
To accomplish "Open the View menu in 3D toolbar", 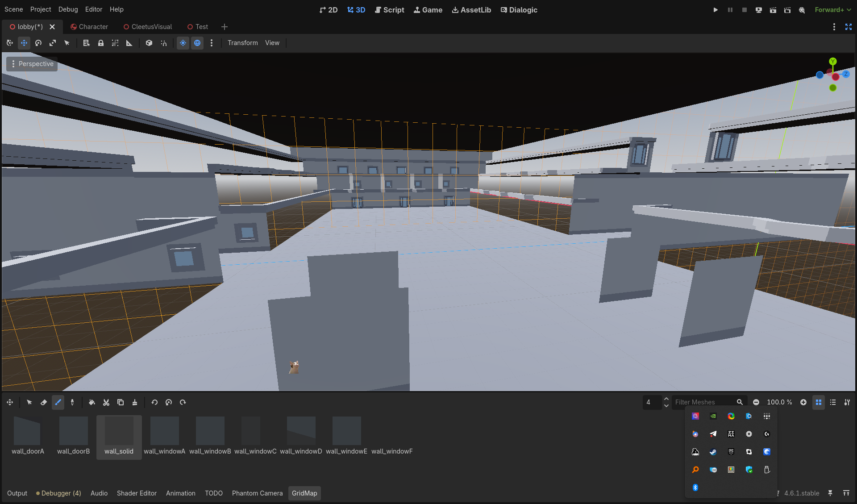I will (x=272, y=43).
